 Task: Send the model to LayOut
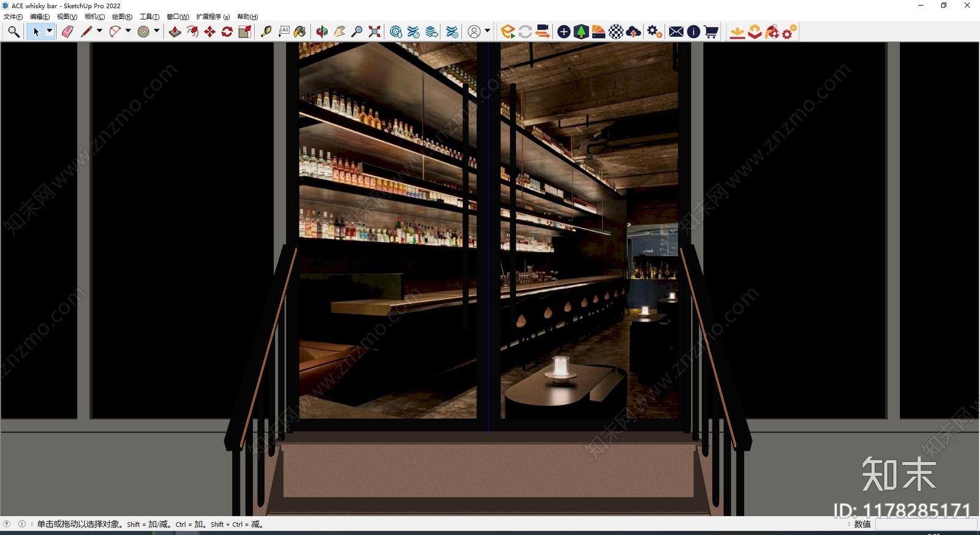pyautogui.click(x=432, y=32)
